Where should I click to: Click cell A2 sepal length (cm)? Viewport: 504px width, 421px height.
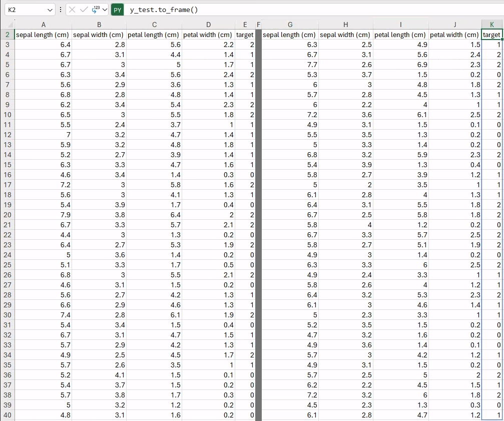point(44,35)
